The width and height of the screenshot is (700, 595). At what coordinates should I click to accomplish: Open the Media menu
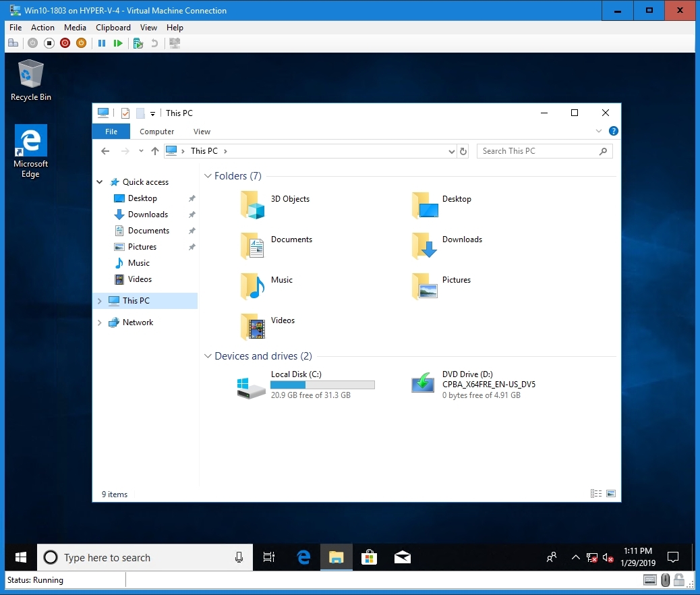(74, 28)
